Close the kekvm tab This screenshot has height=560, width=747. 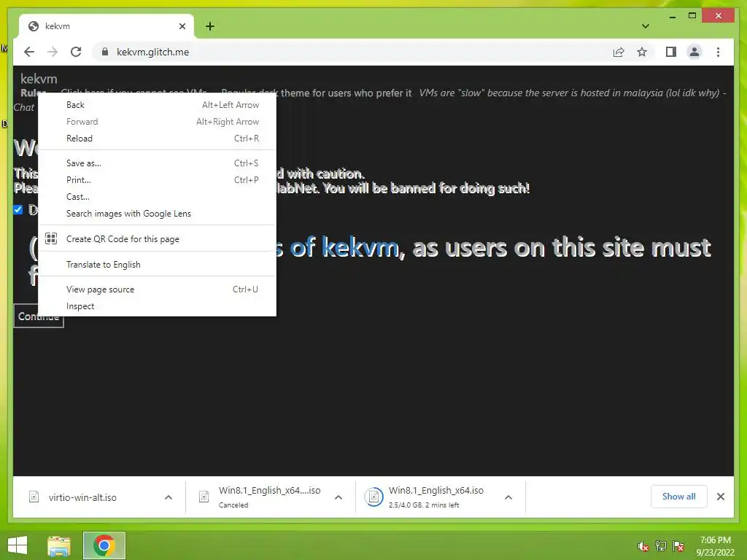(182, 26)
